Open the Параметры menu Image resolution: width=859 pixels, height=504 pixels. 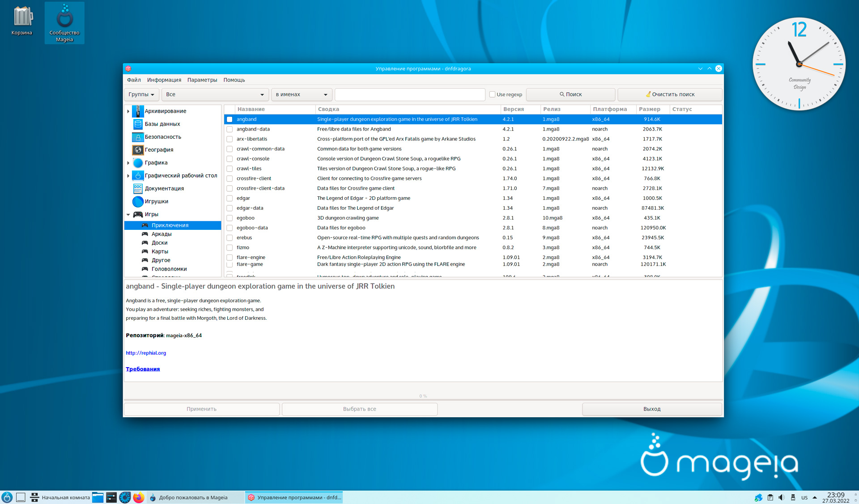202,80
